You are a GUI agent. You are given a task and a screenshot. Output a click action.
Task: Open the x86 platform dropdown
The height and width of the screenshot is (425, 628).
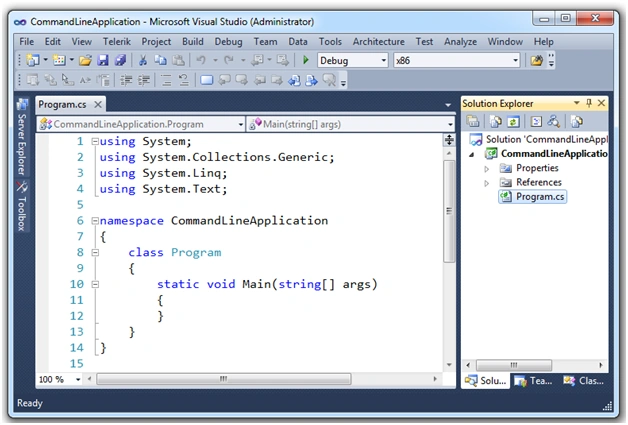click(457, 60)
